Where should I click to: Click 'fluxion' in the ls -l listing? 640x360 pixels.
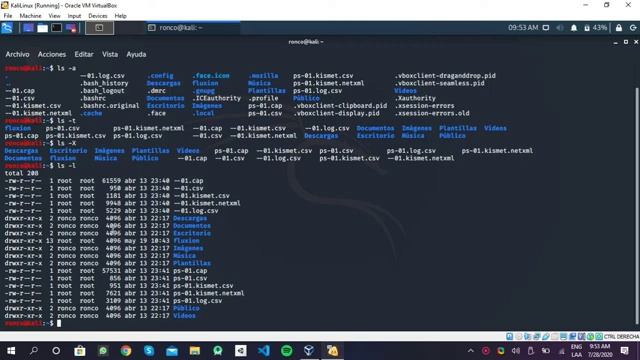[x=186, y=241]
